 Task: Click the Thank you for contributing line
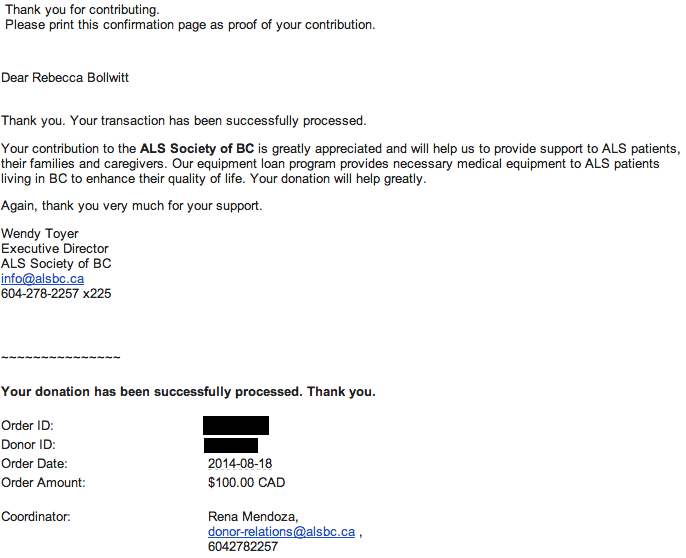(x=82, y=10)
